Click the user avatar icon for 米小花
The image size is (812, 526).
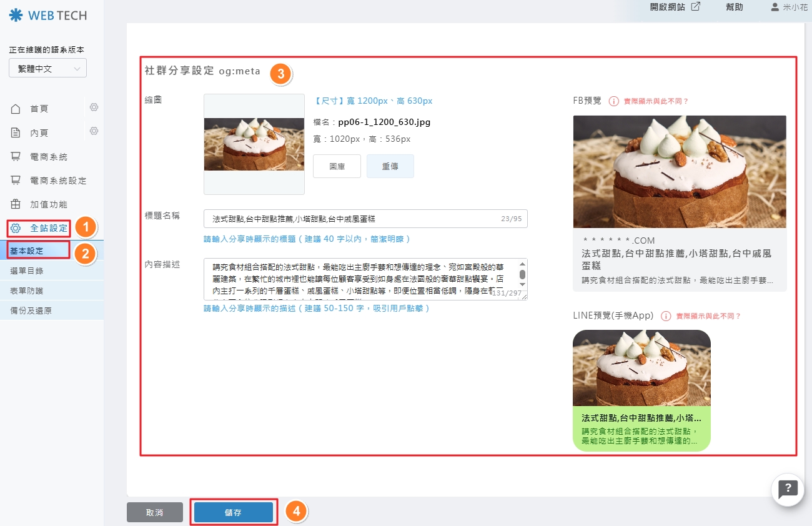tap(775, 7)
